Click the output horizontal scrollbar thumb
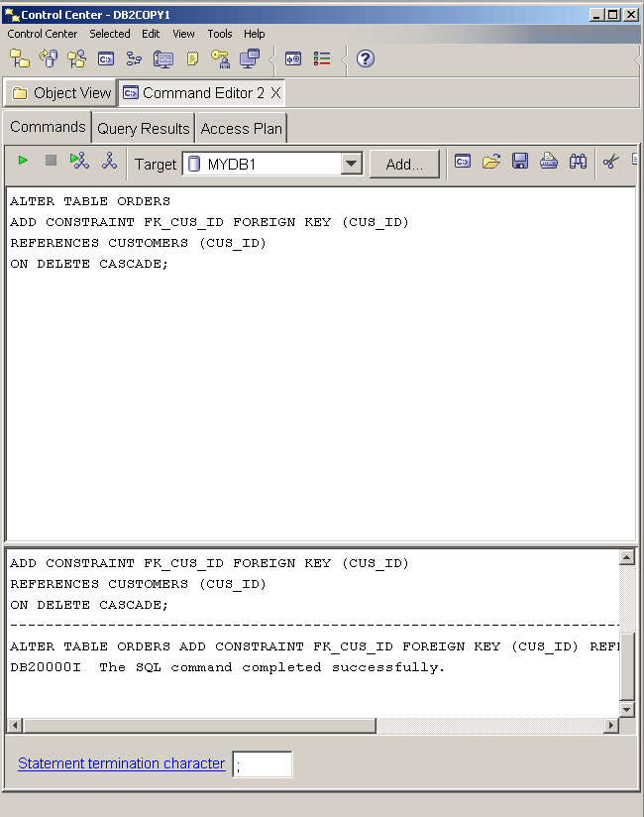644x817 pixels. pyautogui.click(x=199, y=725)
